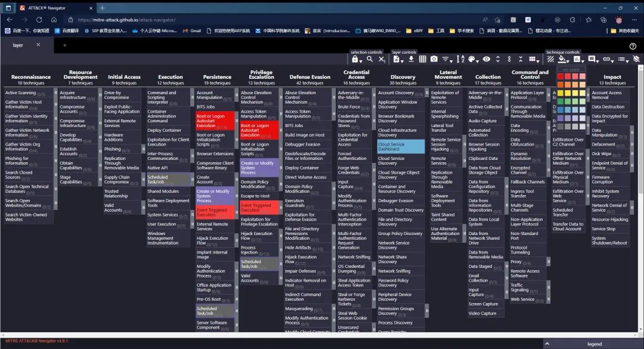This screenshot has width=644, height=349.
Task: Toggle visibility of disabled techniques (eye)
Action: coord(487,59)
